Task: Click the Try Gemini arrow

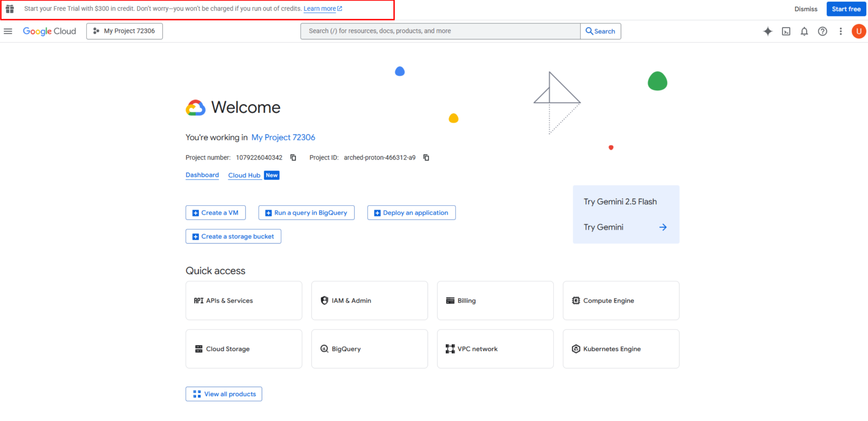Action: click(x=662, y=227)
